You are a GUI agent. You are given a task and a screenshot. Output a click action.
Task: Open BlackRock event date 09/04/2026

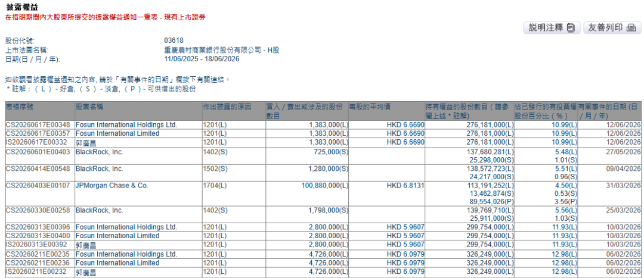pyautogui.click(x=623, y=169)
